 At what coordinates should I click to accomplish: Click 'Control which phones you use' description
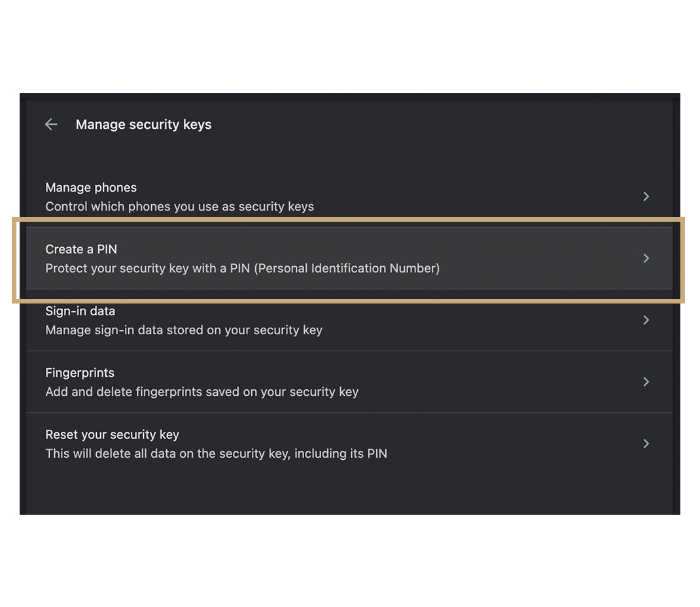coord(179,207)
